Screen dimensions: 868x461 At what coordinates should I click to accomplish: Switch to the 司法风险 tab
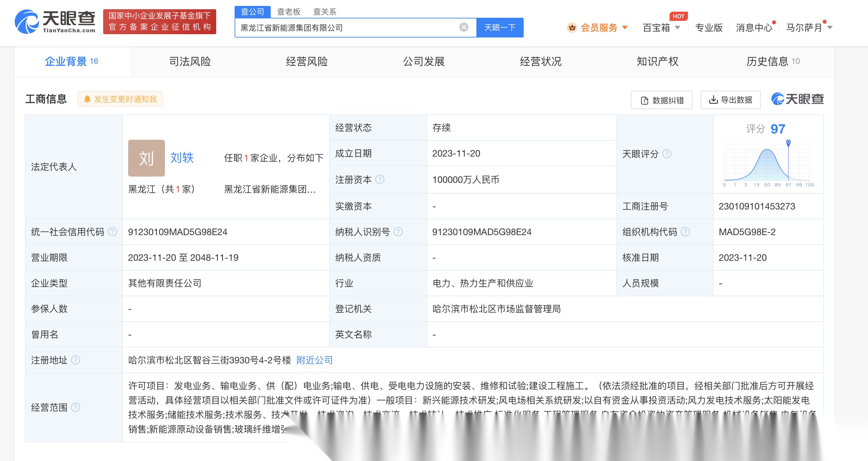point(190,61)
